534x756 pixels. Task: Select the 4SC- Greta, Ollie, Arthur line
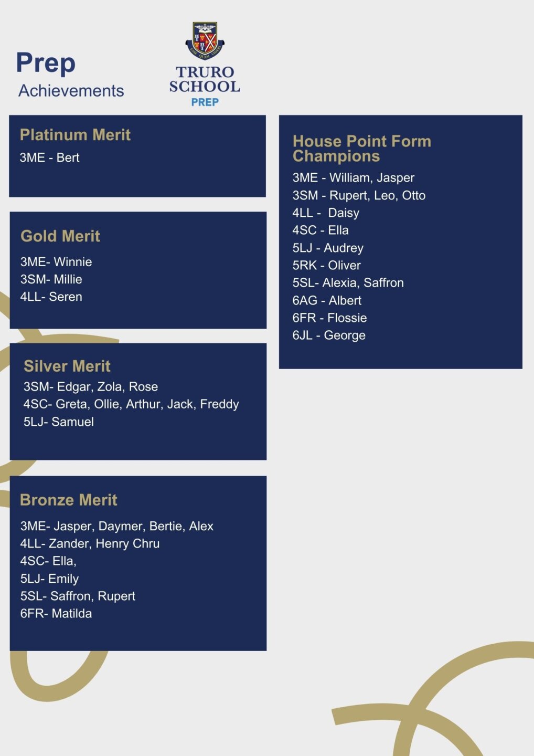click(131, 404)
